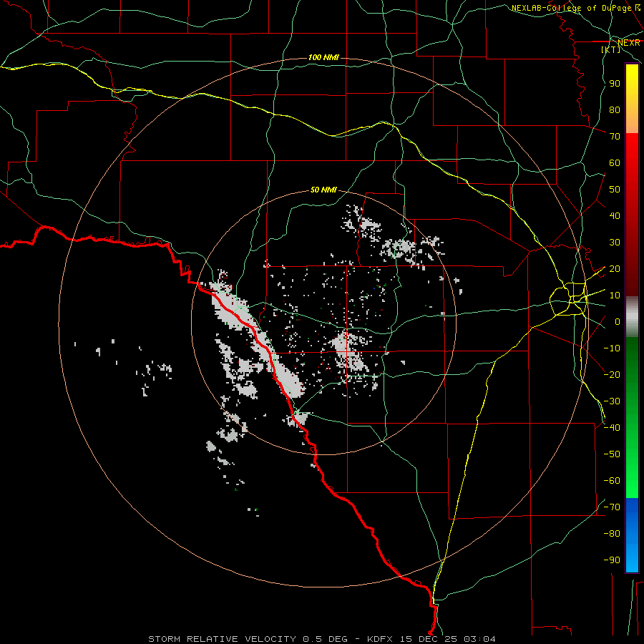Click the -30 scale value

[612, 401]
